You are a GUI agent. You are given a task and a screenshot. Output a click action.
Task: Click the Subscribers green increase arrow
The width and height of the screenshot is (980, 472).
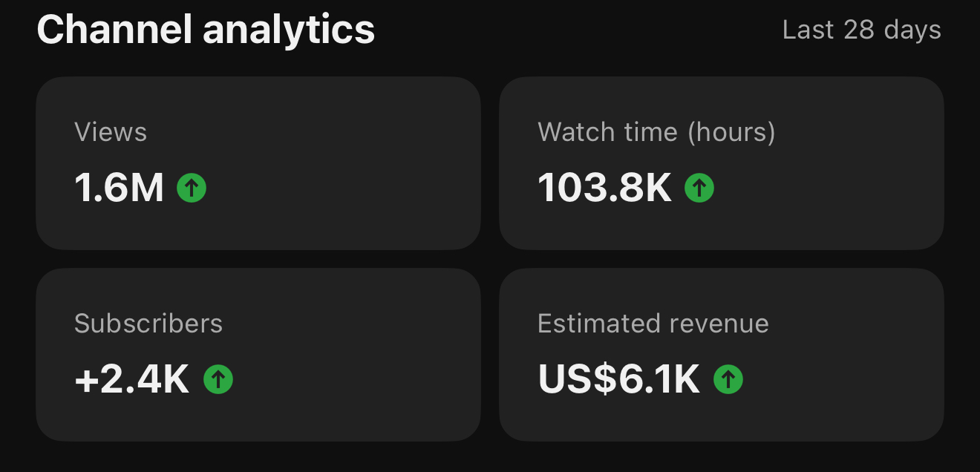click(x=218, y=380)
